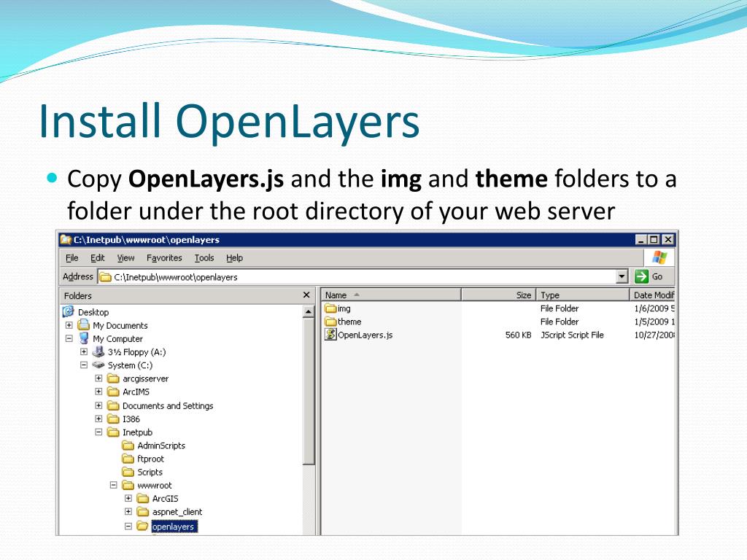This screenshot has width=747, height=560.
Task: Sort files by Size column header
Action: pyautogui.click(x=499, y=295)
